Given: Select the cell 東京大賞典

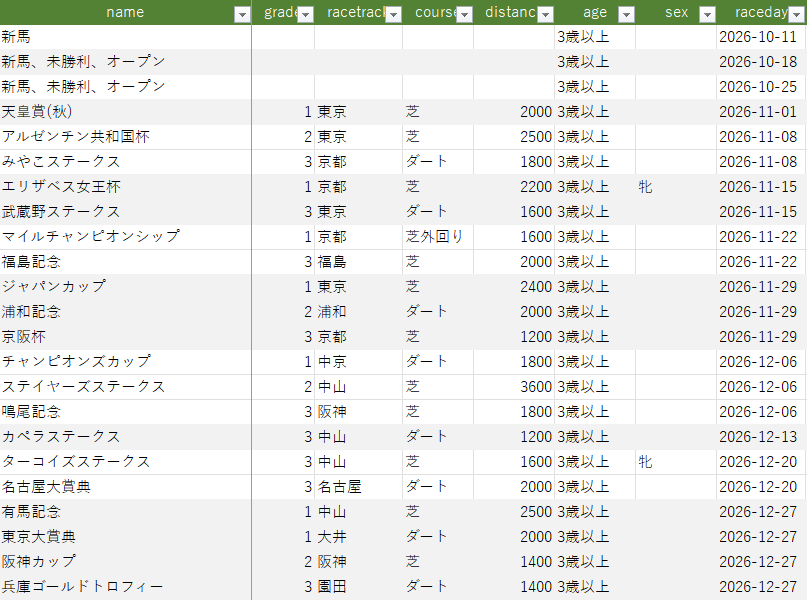Looking at the screenshot, I should 126,537.
